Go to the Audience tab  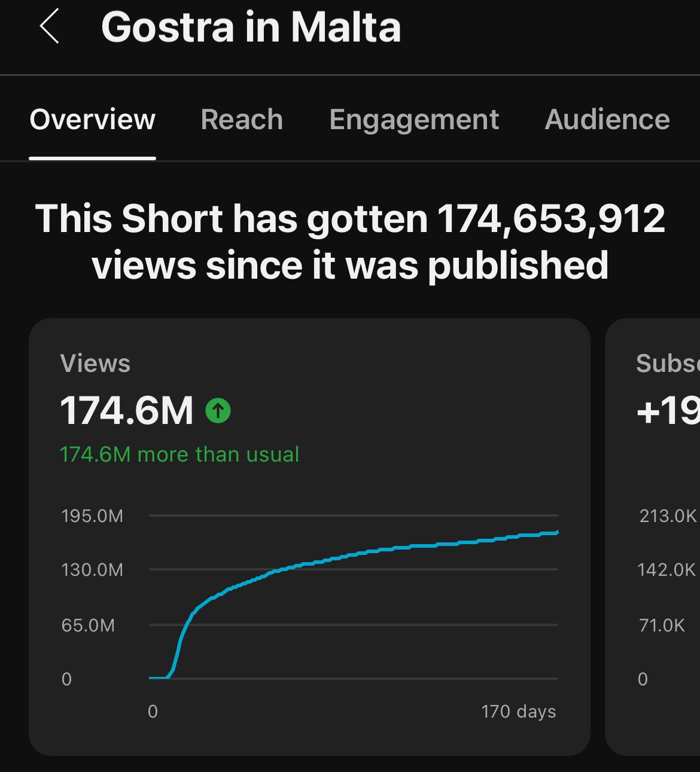tap(607, 120)
